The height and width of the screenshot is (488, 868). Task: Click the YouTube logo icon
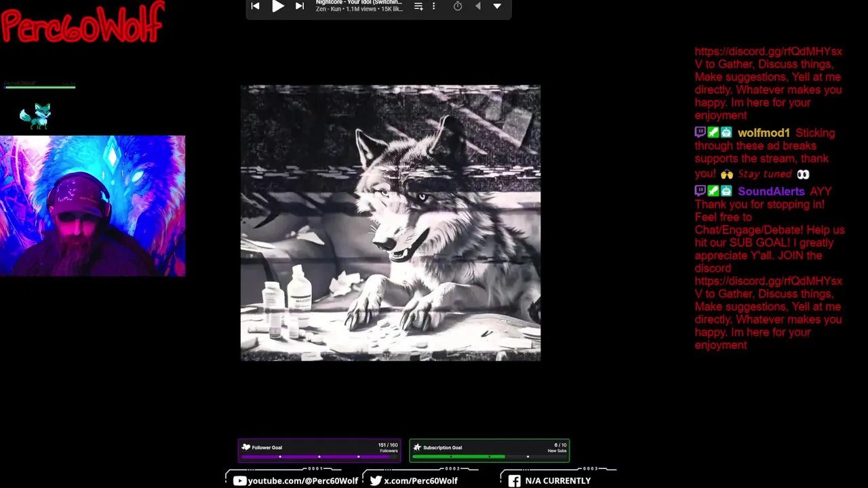click(239, 481)
